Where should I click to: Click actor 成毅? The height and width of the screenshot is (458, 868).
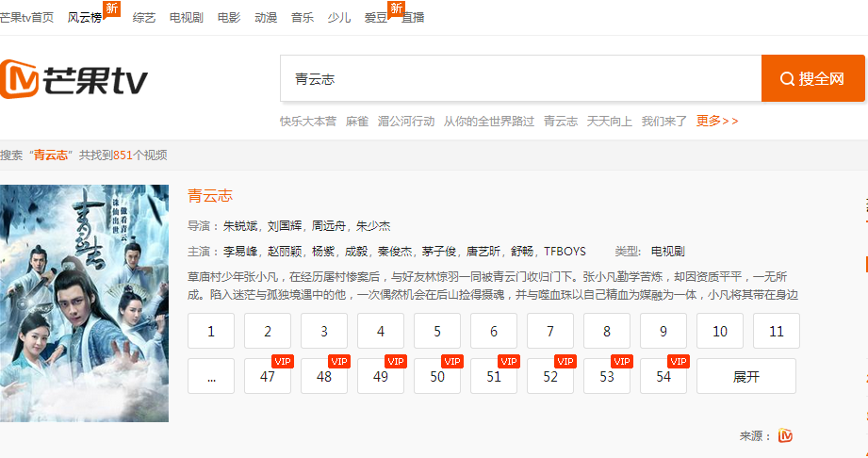point(356,252)
